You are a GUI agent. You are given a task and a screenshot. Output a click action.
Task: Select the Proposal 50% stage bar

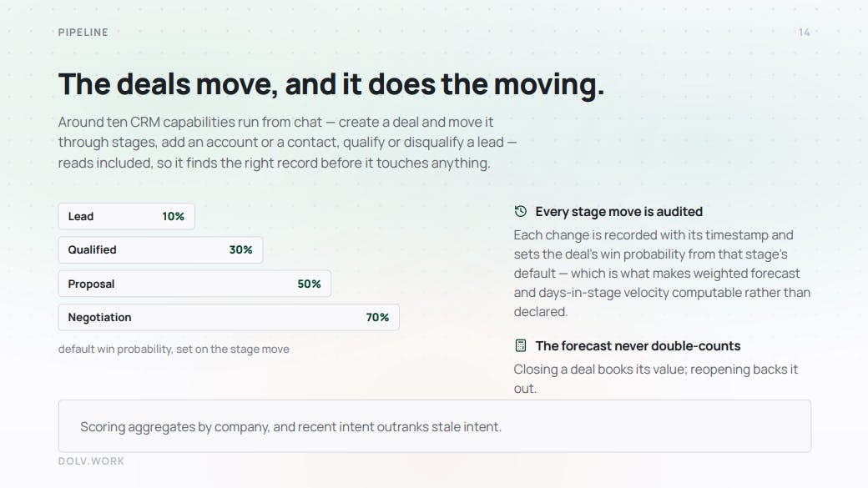[x=194, y=284]
